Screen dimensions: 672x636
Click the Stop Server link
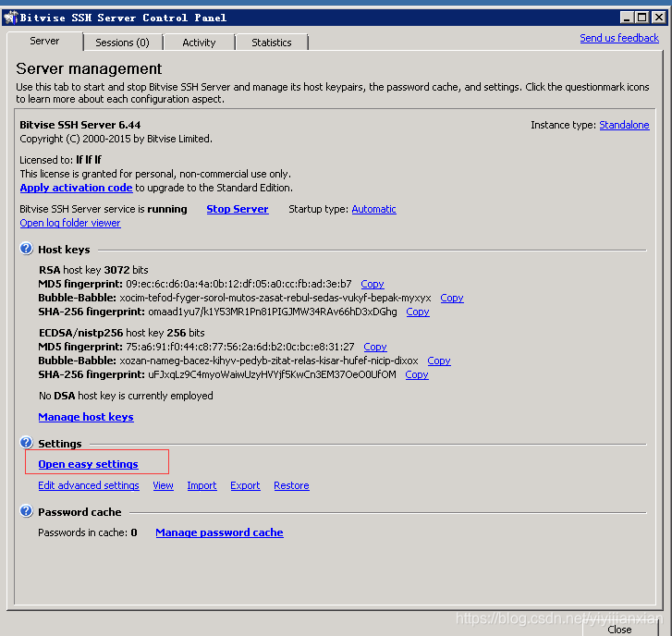[238, 209]
